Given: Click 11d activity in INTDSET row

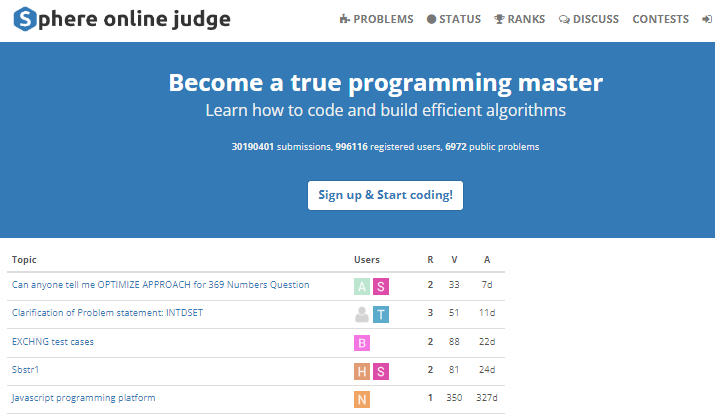Looking at the screenshot, I should [x=487, y=313].
